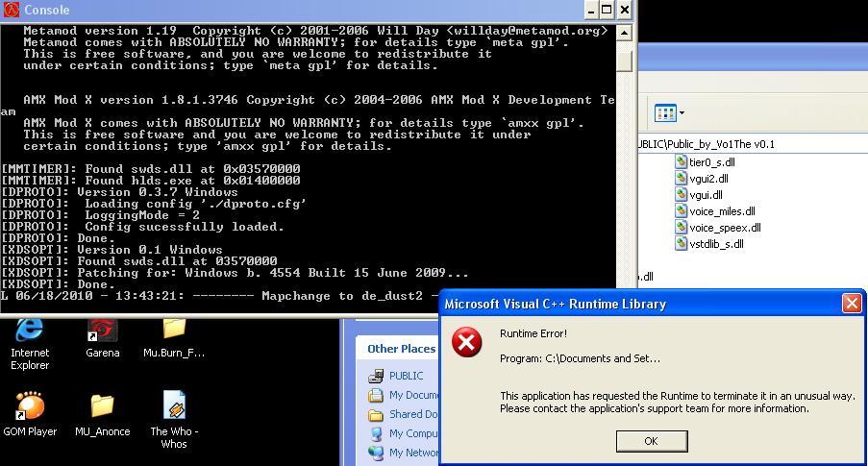Click the My Documents folder icon in sidebar
The image size is (868, 466).
pyautogui.click(x=376, y=395)
